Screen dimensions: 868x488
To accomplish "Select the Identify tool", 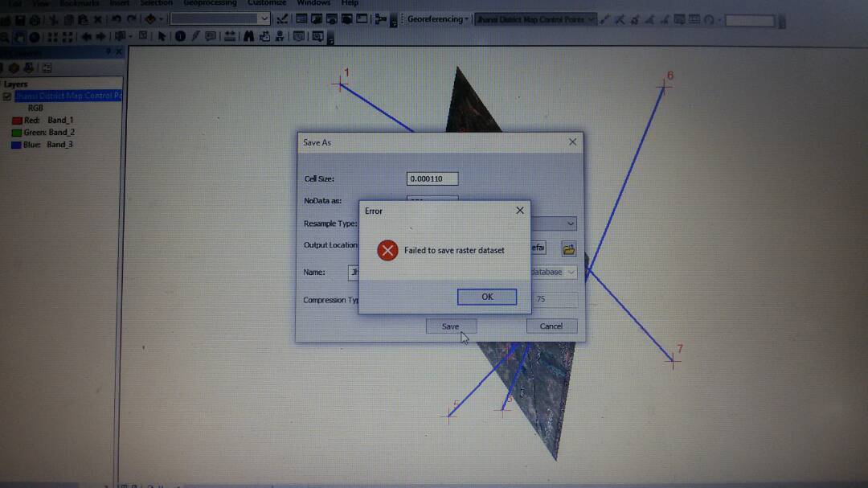I will [x=181, y=35].
